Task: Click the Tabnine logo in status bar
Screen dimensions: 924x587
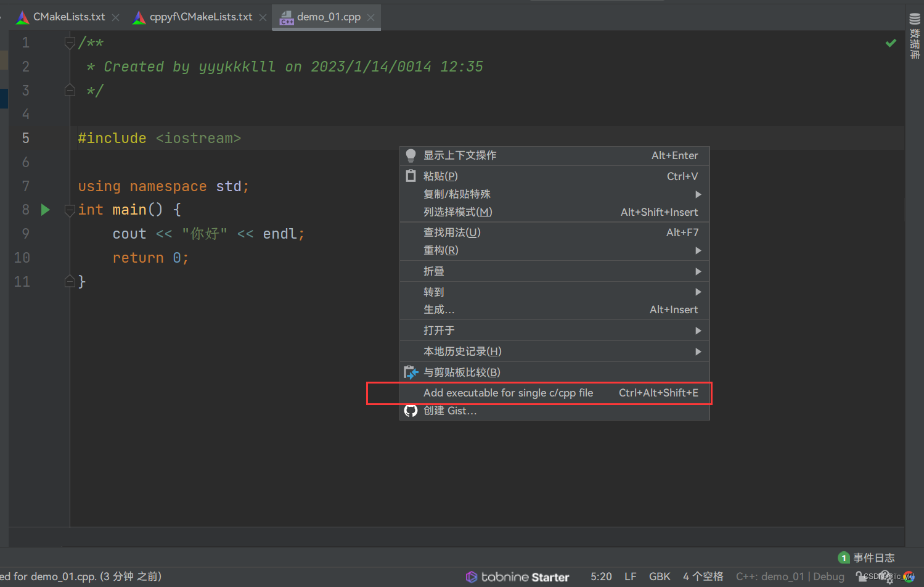Action: (472, 577)
